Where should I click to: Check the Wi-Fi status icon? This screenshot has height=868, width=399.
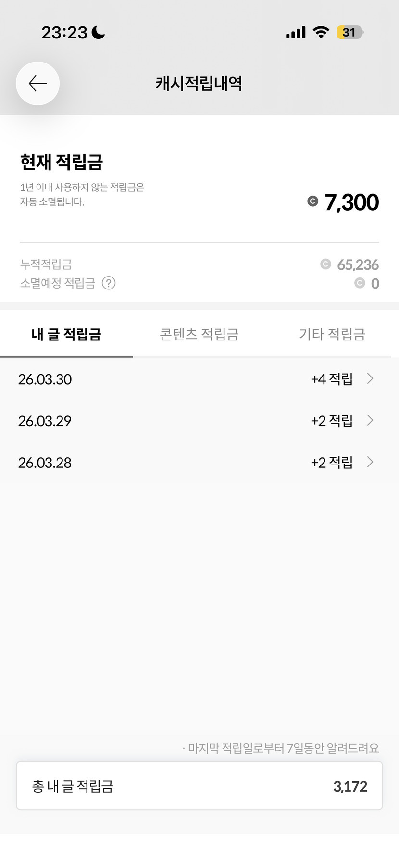tap(321, 32)
